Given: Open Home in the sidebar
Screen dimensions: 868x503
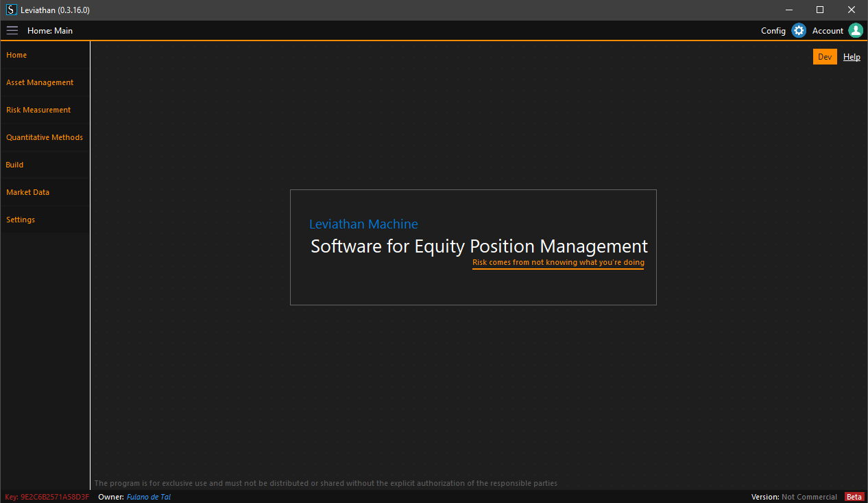Looking at the screenshot, I should [x=16, y=55].
